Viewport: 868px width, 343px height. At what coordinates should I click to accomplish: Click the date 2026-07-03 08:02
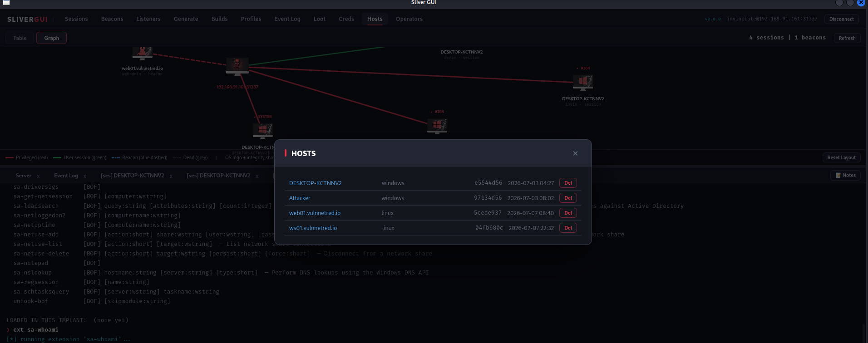click(x=531, y=198)
